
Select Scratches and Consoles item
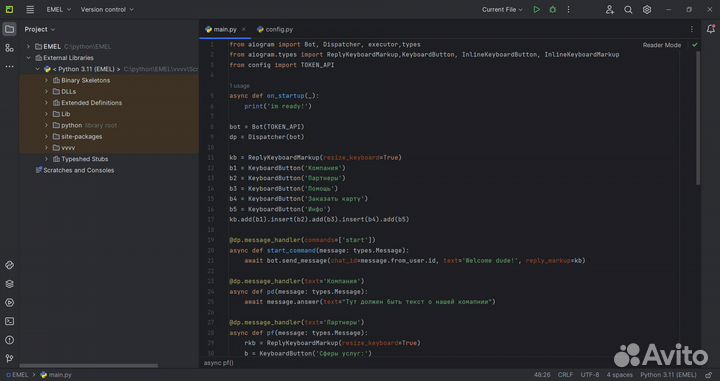[79, 170]
